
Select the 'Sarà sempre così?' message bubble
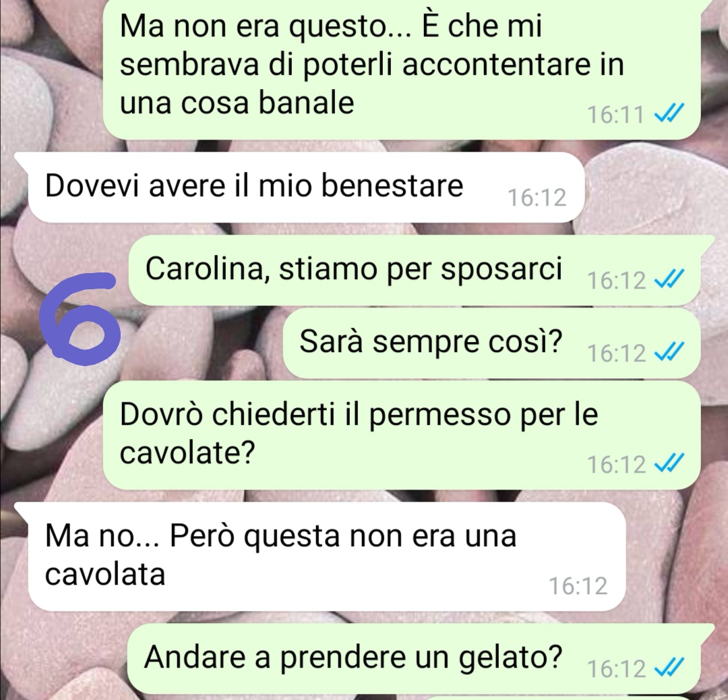491,343
